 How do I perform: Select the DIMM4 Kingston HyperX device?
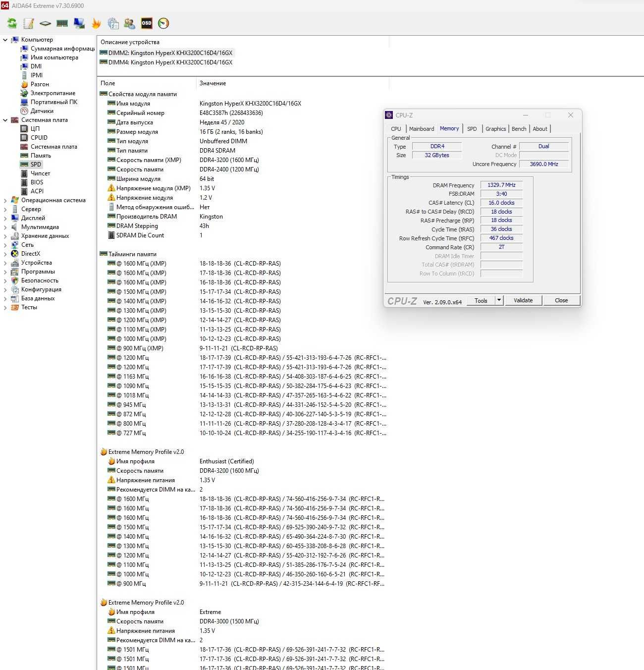click(x=166, y=62)
